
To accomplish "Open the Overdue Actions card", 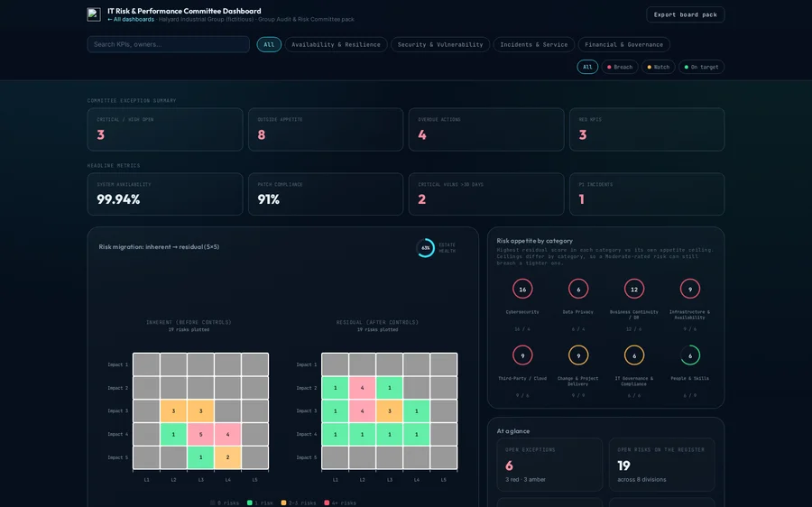I will pyautogui.click(x=486, y=130).
